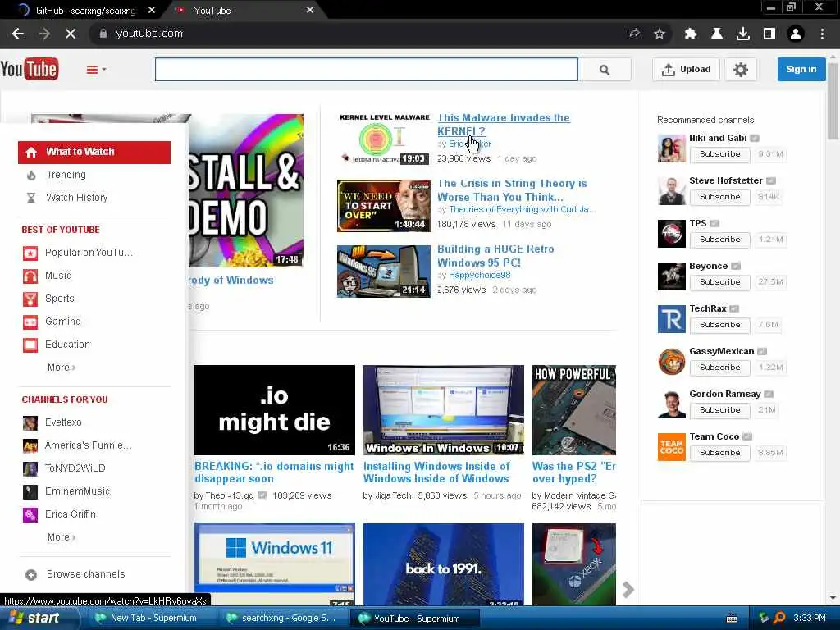Click '.io might die' video thumbnail
Screen dimensions: 840x630
[x=274, y=410]
